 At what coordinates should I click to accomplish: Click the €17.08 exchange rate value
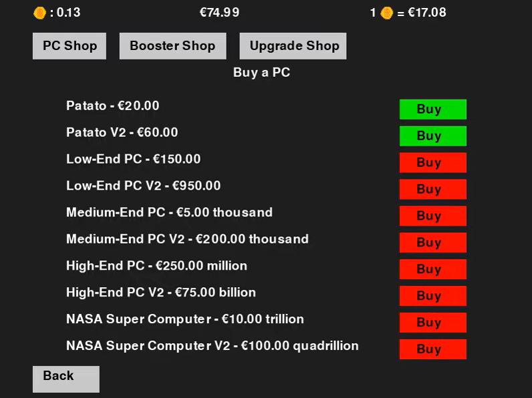(426, 13)
